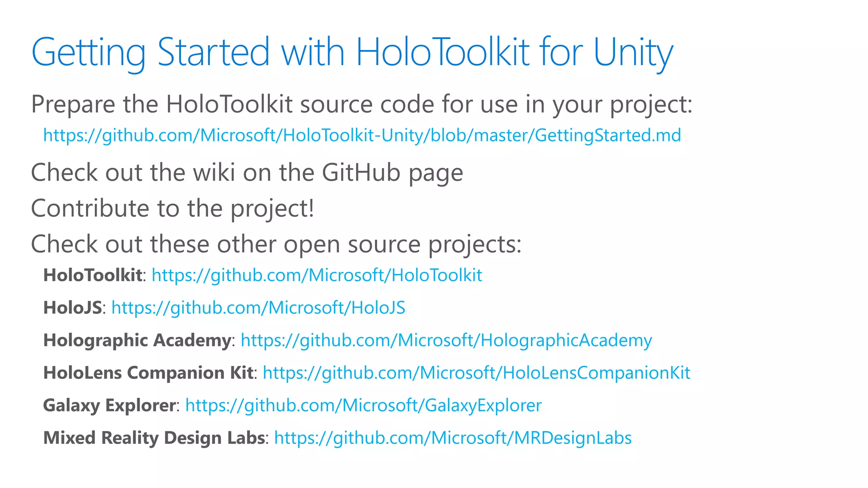The width and height of the screenshot is (868, 488).
Task: Click the slide title 'Getting Started with HoloToolkit for Unity'
Action: coord(352,53)
